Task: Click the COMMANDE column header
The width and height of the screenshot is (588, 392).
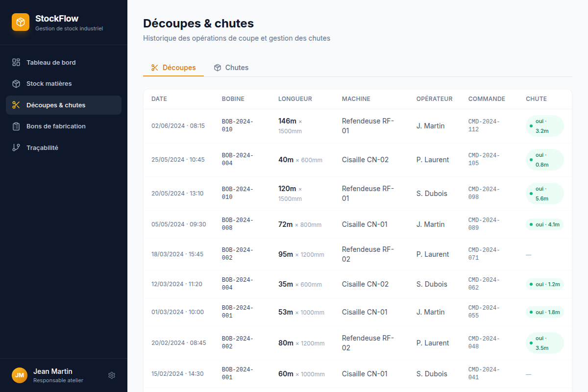Action: point(487,99)
